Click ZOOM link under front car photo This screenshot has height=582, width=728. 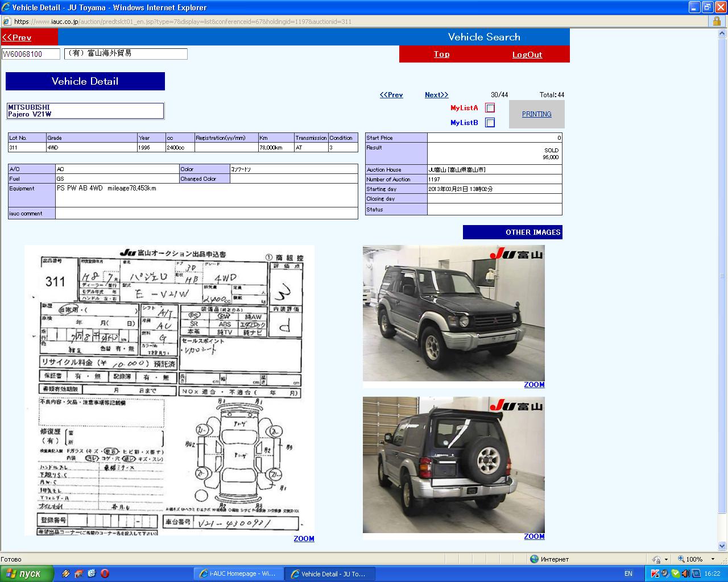(534, 385)
